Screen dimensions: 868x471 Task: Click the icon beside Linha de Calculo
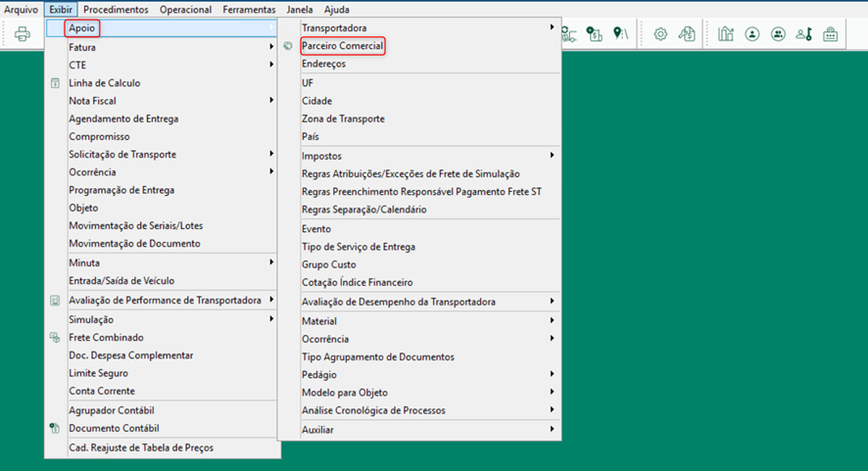[x=55, y=83]
